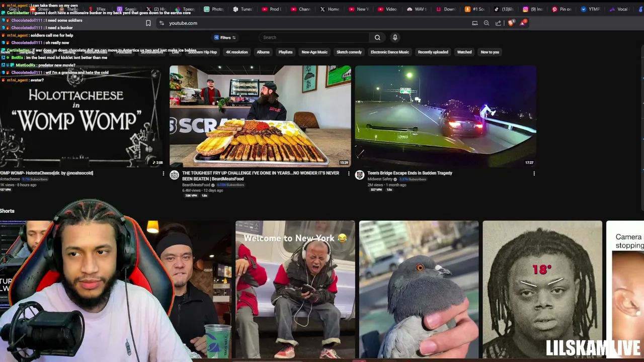Screen dimensions: 644x362
Task: Switch to the Pinterest Pin browser tab
Action: point(562,9)
